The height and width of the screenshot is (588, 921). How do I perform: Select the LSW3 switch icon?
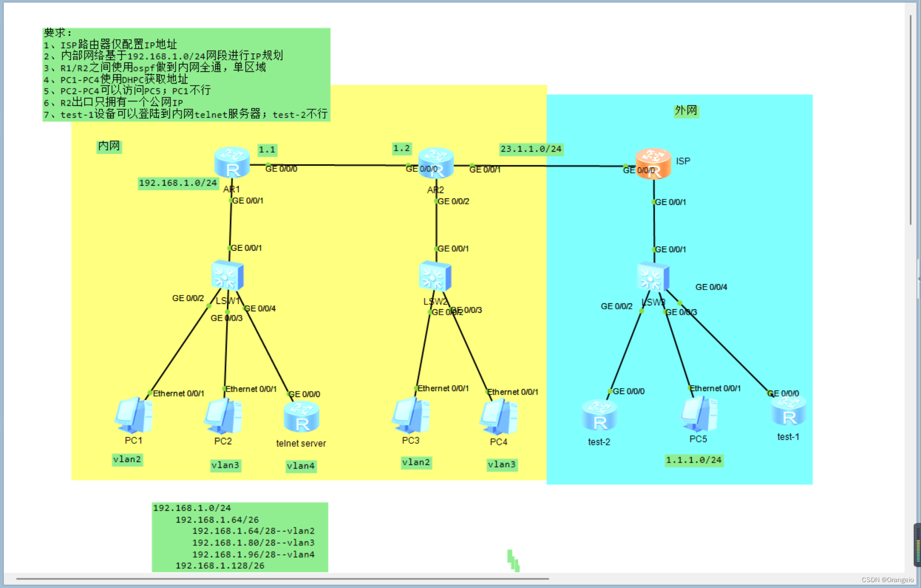tap(652, 277)
